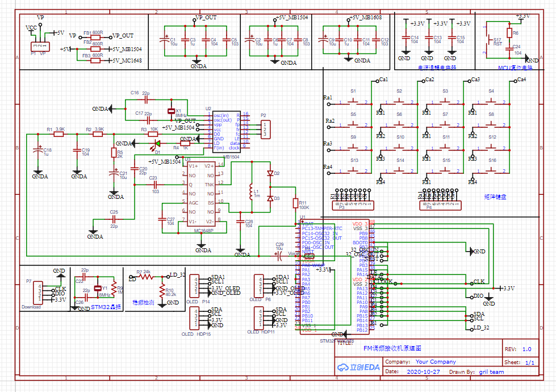The height and width of the screenshot is (392, 556).
Task: Click the P1 VP power connector
Action: point(39,47)
